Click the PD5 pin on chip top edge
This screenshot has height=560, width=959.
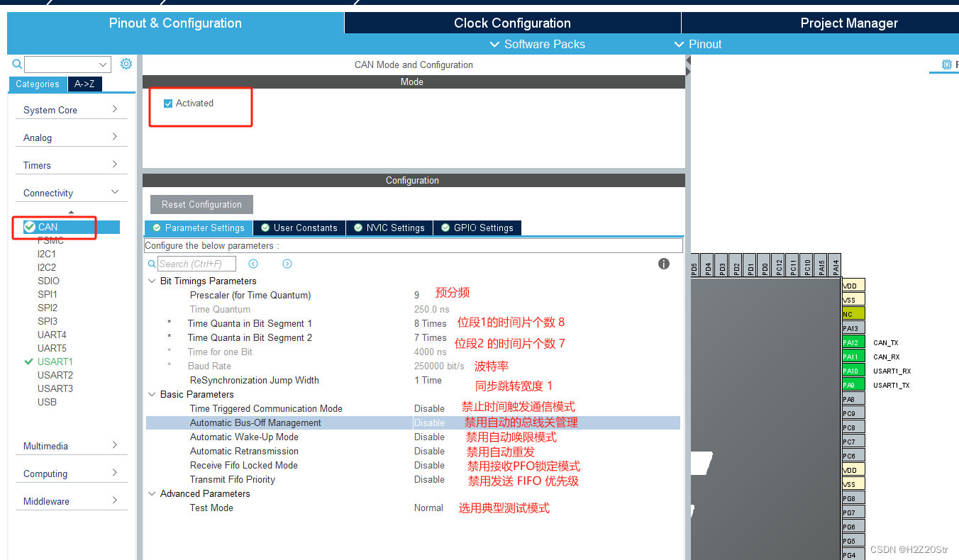click(694, 266)
